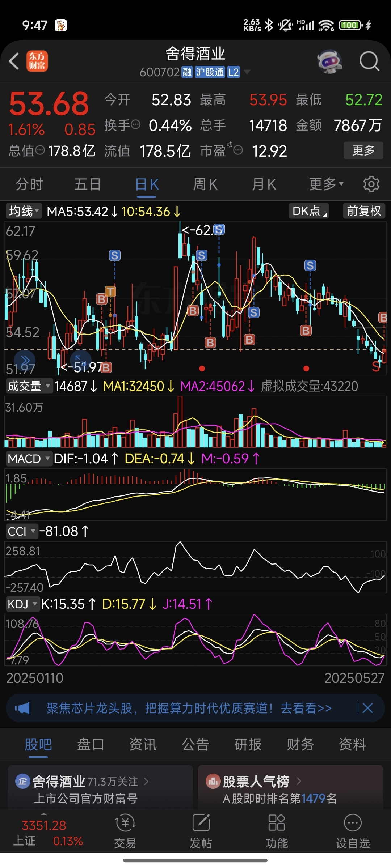The width and height of the screenshot is (391, 868).
Task: Tap the T marker on the K-line chart
Action: pyautogui.click(x=110, y=291)
